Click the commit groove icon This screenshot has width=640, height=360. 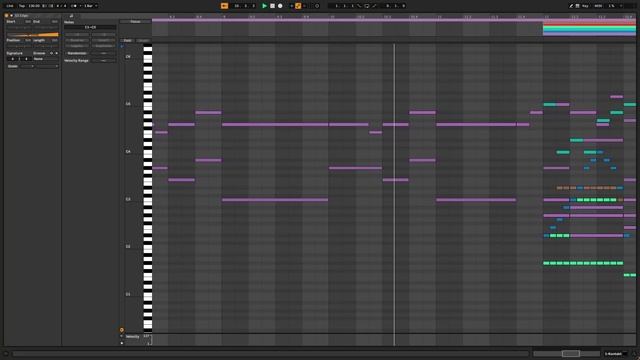coord(56,53)
